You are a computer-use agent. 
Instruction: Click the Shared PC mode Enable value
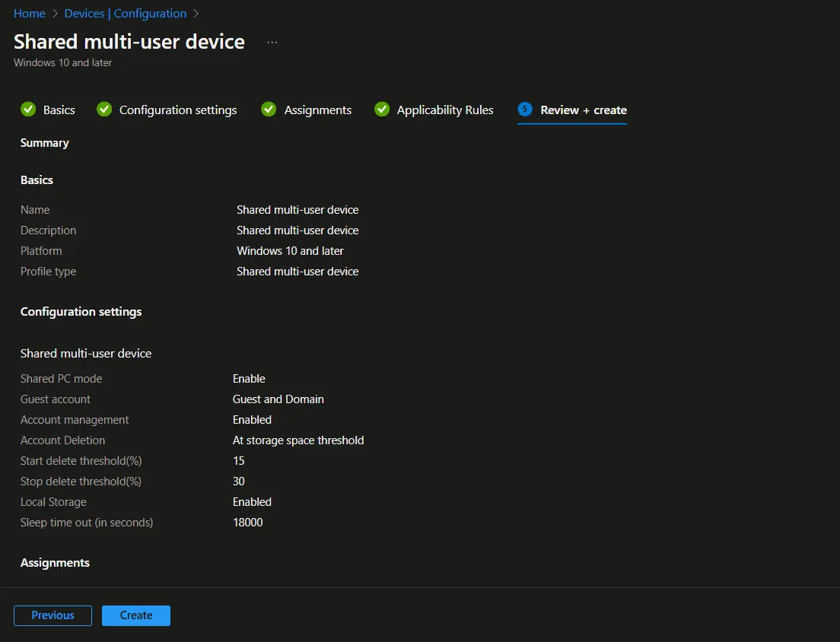tap(249, 378)
